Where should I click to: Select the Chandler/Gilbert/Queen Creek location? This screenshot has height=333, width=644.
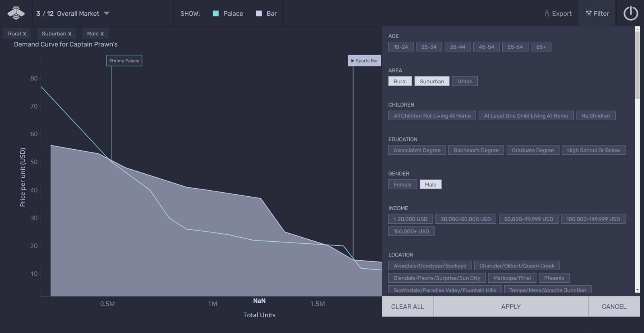[x=517, y=266]
